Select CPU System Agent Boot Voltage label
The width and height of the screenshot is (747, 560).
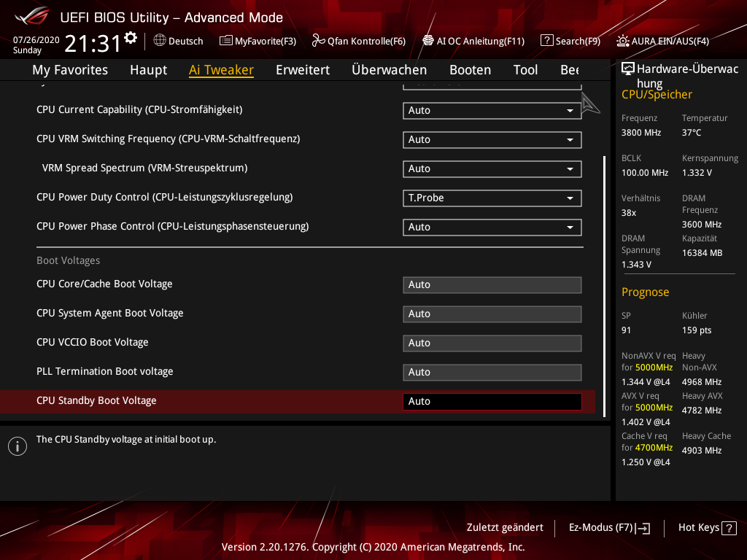pyautogui.click(x=110, y=314)
